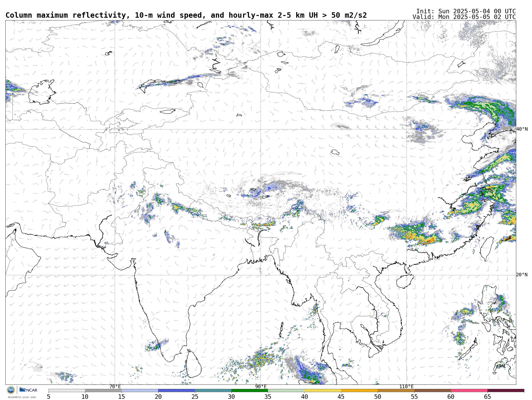Click Sri Lanka island on the map
Image resolution: width=532 pixels, height=400 pixels.
tap(194, 364)
